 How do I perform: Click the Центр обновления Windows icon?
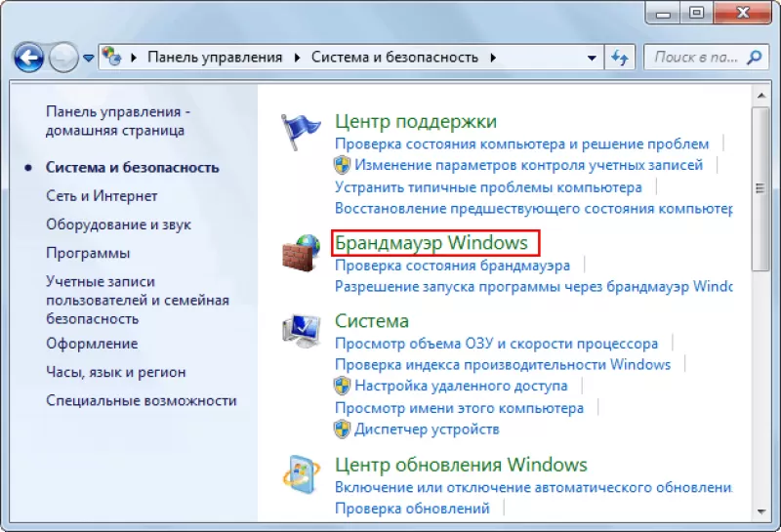point(301,474)
